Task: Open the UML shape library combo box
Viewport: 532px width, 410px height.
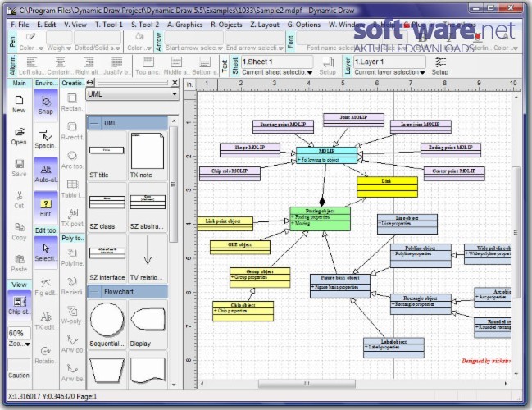Action: (x=132, y=94)
